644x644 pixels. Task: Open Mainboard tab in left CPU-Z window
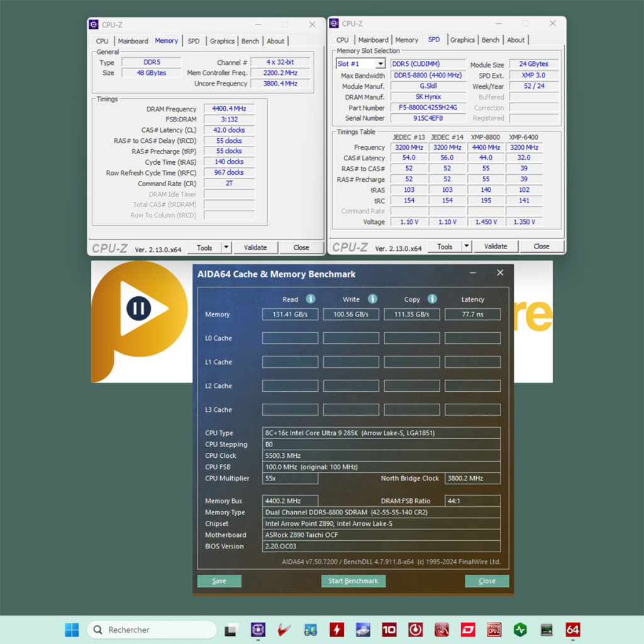point(133,41)
